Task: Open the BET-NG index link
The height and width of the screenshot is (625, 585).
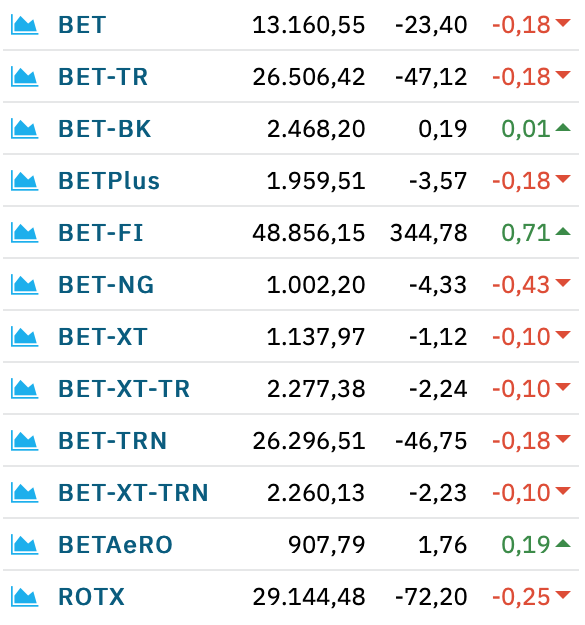Action: [106, 285]
